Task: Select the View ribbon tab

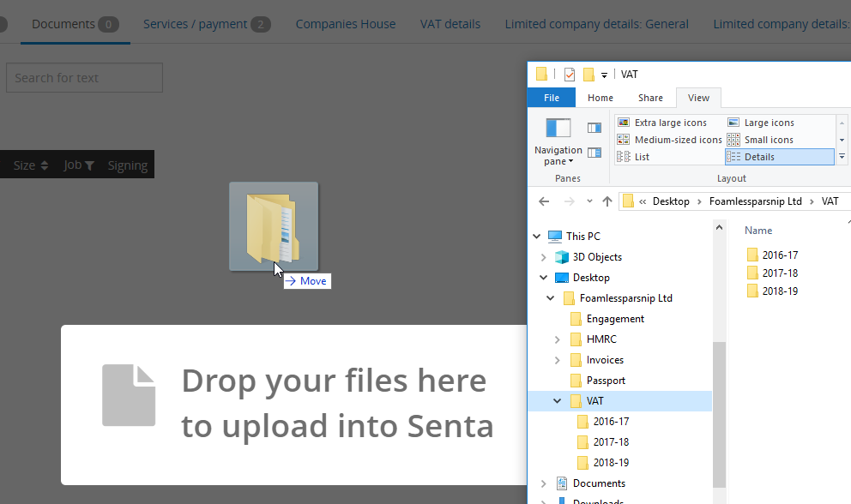Action: 698,98
